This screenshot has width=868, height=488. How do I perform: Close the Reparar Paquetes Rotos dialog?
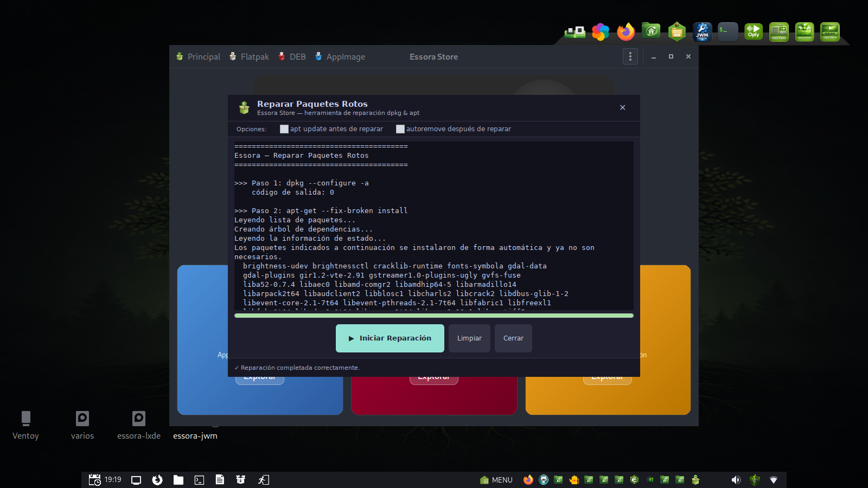point(623,107)
